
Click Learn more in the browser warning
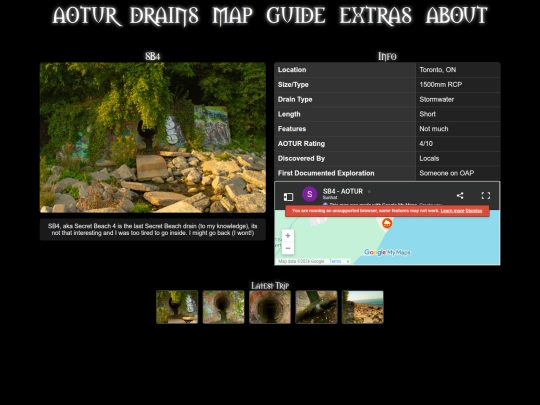tap(452, 211)
